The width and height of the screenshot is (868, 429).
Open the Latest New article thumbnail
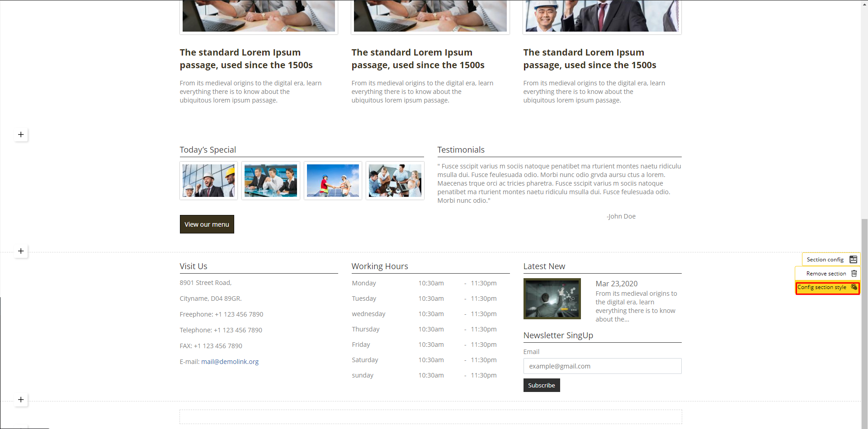(552, 298)
